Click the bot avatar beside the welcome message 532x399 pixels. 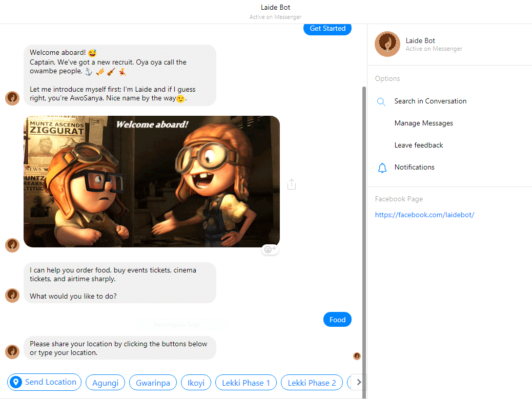(12, 98)
